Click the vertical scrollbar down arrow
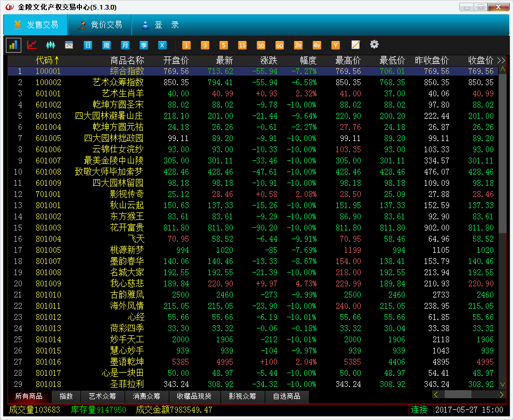 [x=502, y=384]
